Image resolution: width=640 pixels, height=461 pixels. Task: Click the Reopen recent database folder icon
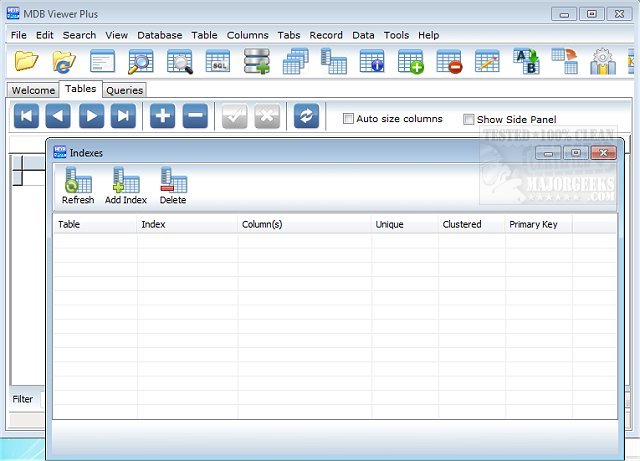[64, 61]
